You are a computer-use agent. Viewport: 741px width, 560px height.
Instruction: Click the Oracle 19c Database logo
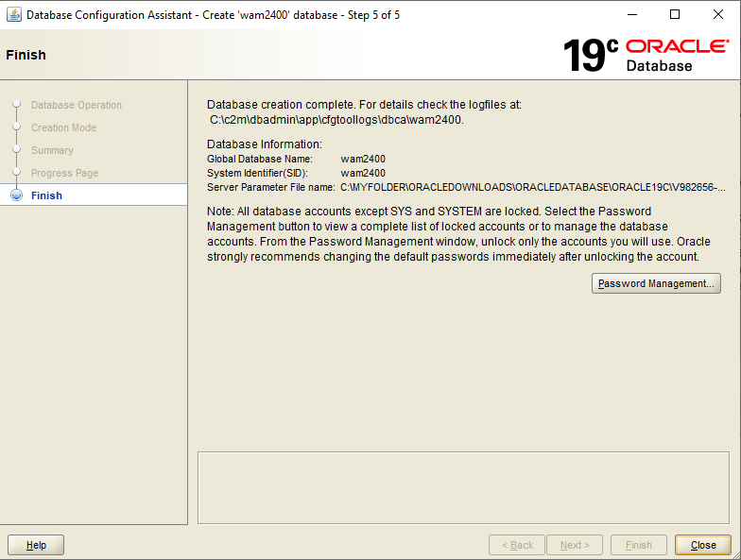point(646,55)
